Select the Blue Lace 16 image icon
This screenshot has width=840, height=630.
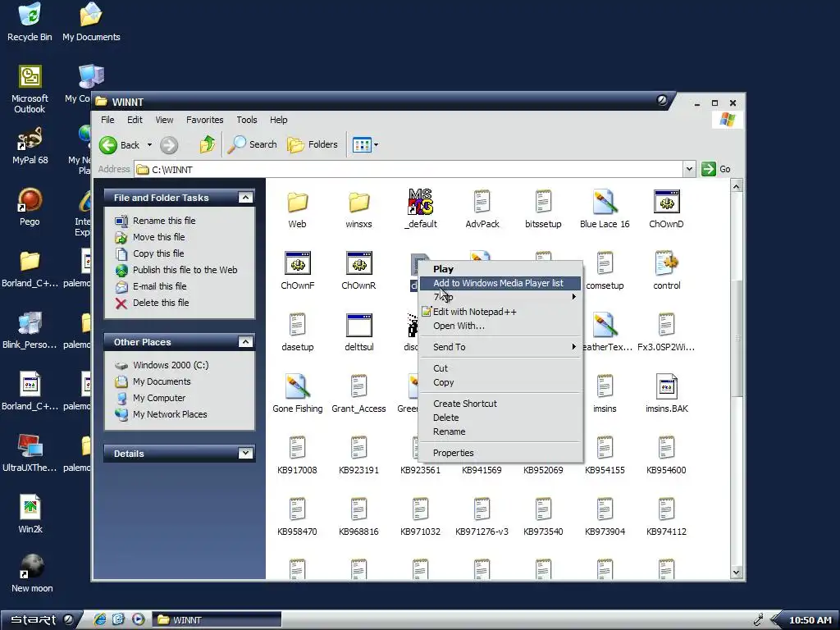tap(605, 202)
